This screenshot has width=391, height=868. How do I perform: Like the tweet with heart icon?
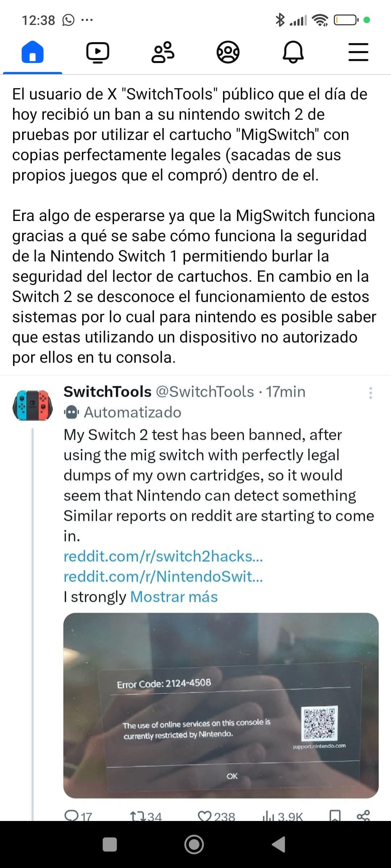click(205, 815)
